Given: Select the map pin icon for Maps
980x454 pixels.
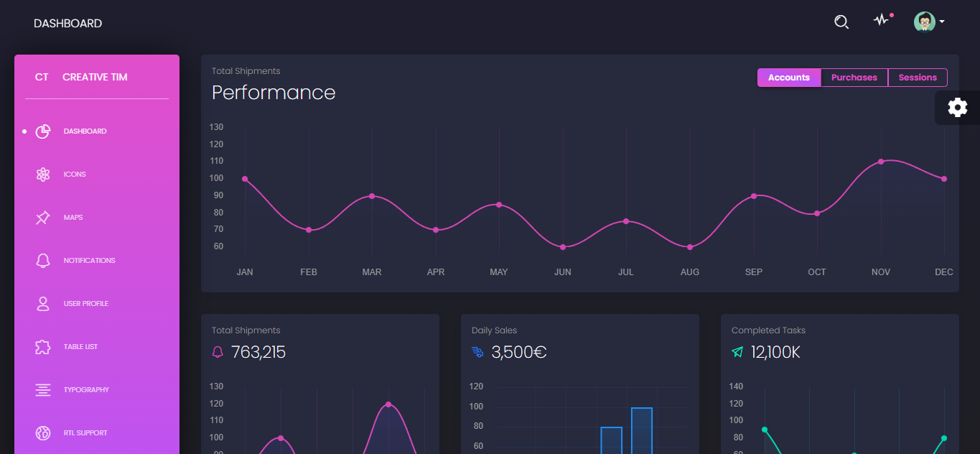Looking at the screenshot, I should [x=43, y=217].
